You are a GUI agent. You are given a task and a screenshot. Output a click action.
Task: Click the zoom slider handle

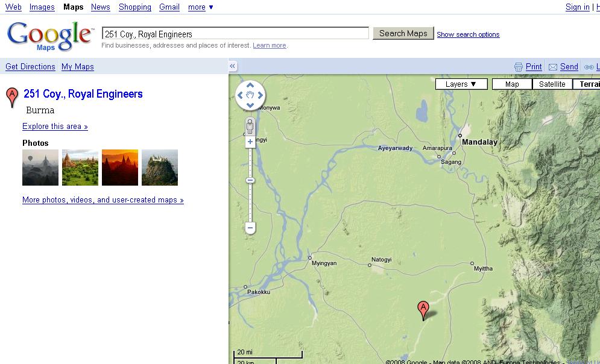[250, 180]
